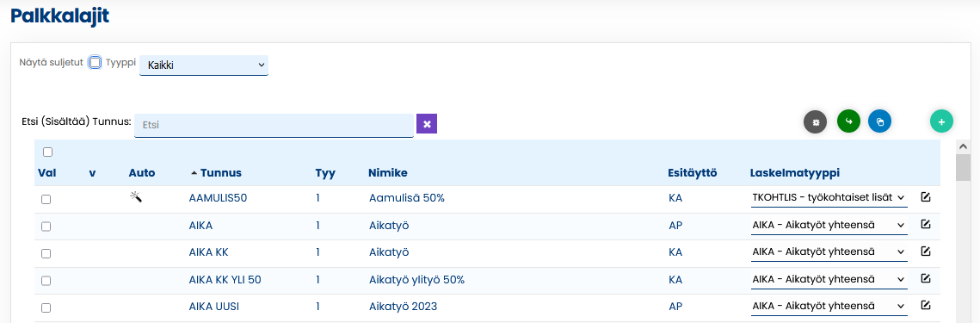Viewport: 980px width, 323px height.
Task: Open the AIKA KK YLI 50 link
Action: tap(225, 280)
